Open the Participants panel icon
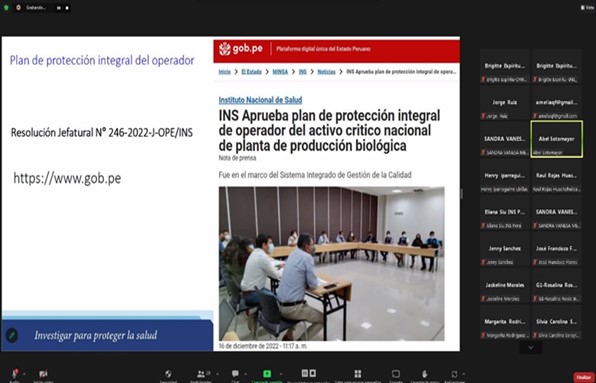Viewport: 596px width, 383px height. (201, 374)
